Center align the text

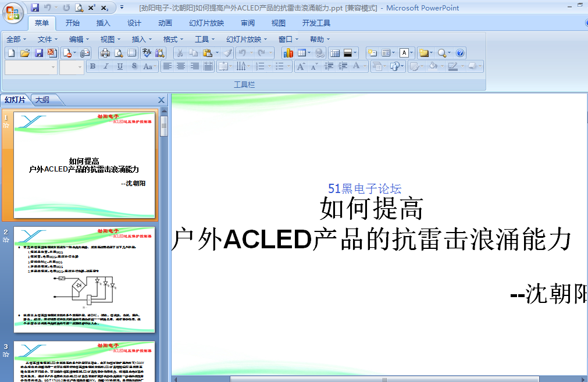(x=181, y=66)
